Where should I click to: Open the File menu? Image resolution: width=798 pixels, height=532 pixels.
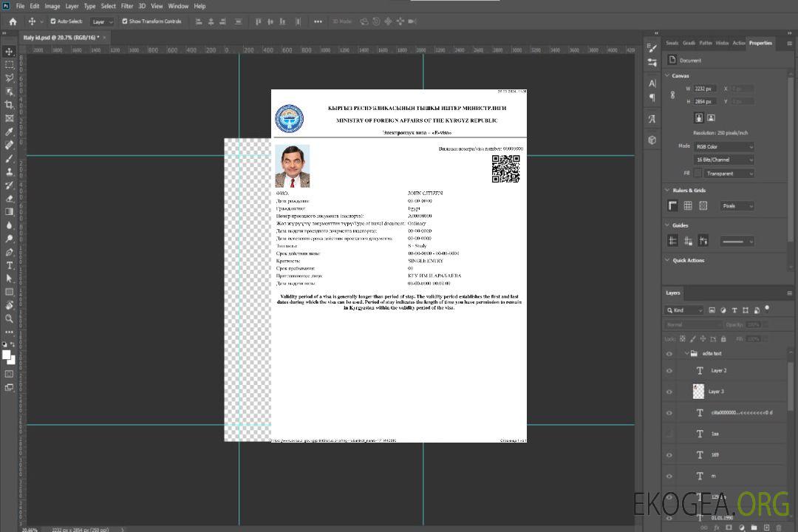[21, 6]
